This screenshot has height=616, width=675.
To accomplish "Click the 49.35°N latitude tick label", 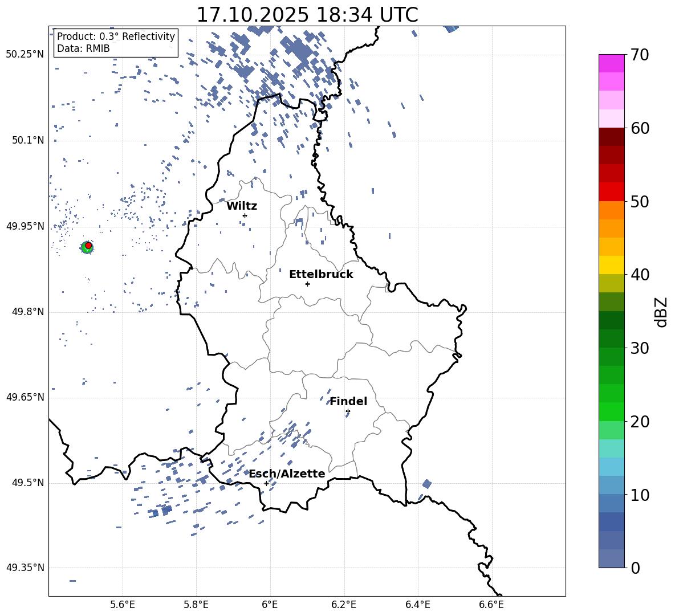I will [x=25, y=568].
